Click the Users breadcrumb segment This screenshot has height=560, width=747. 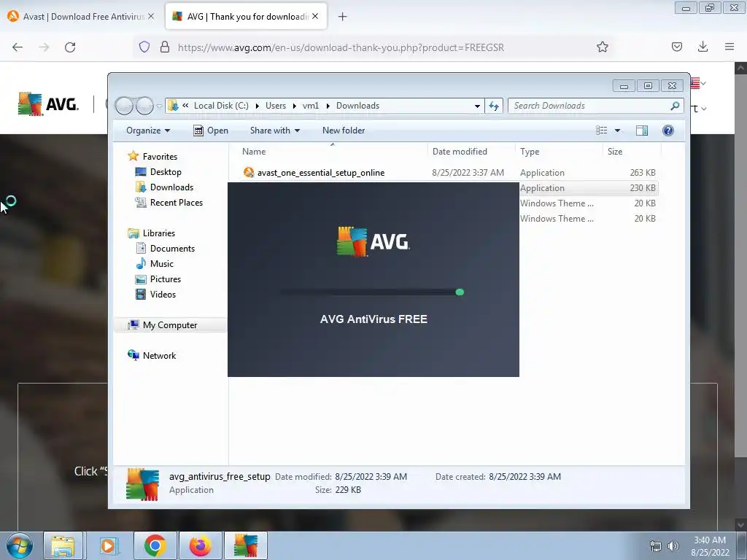276,106
